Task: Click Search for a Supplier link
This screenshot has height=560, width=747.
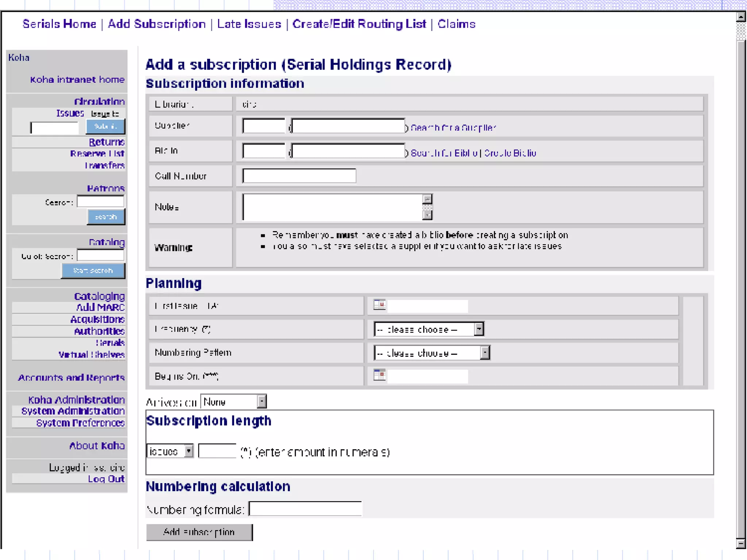Action: [453, 128]
